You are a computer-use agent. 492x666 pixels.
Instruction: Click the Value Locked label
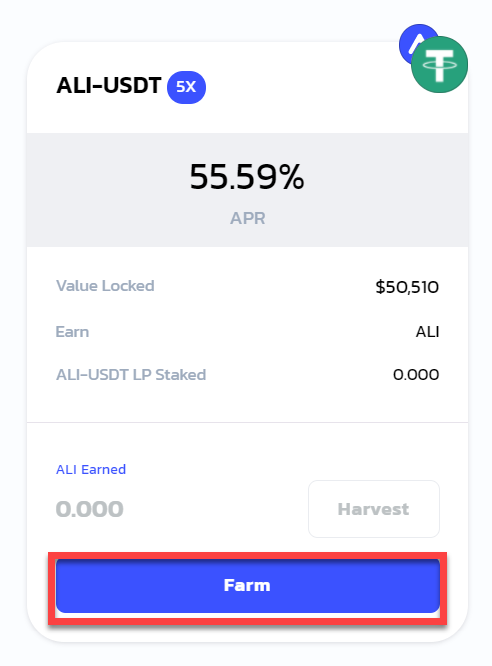[105, 286]
